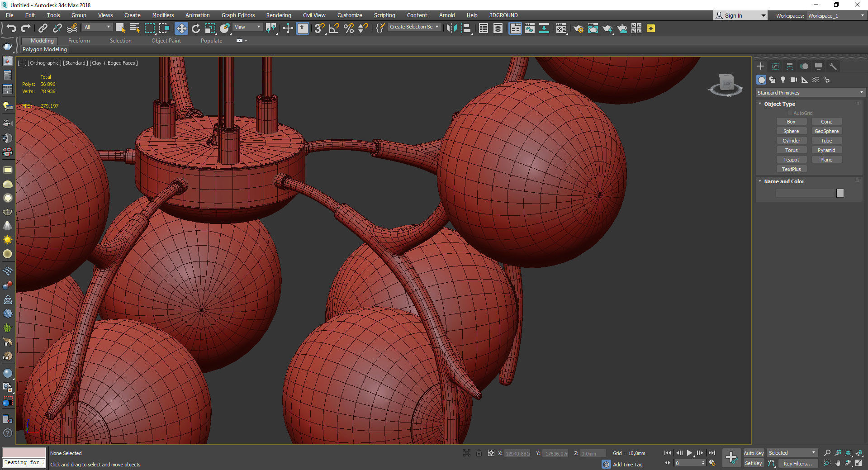Click the Undo arrow icon
This screenshot has height=470, width=868.
[x=11, y=28]
